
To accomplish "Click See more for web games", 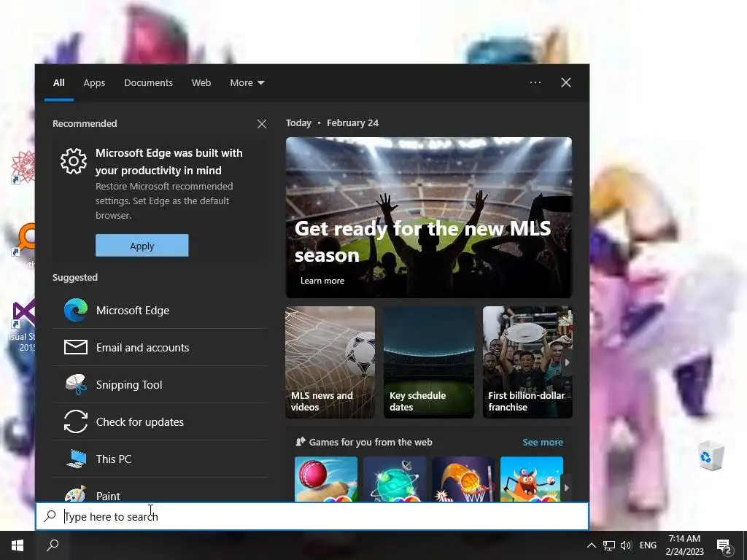I will 543,443.
